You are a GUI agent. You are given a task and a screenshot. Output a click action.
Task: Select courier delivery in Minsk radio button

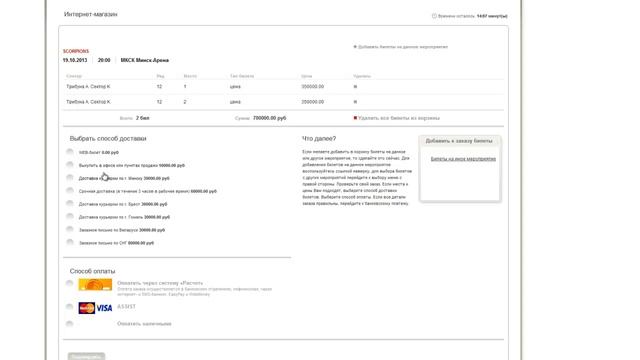pyautogui.click(x=70, y=178)
